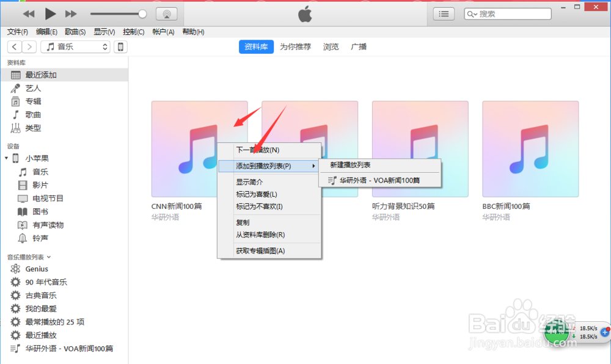611x364 pixels.
Task: Switch to the 资料库 tab
Action: coord(256,46)
